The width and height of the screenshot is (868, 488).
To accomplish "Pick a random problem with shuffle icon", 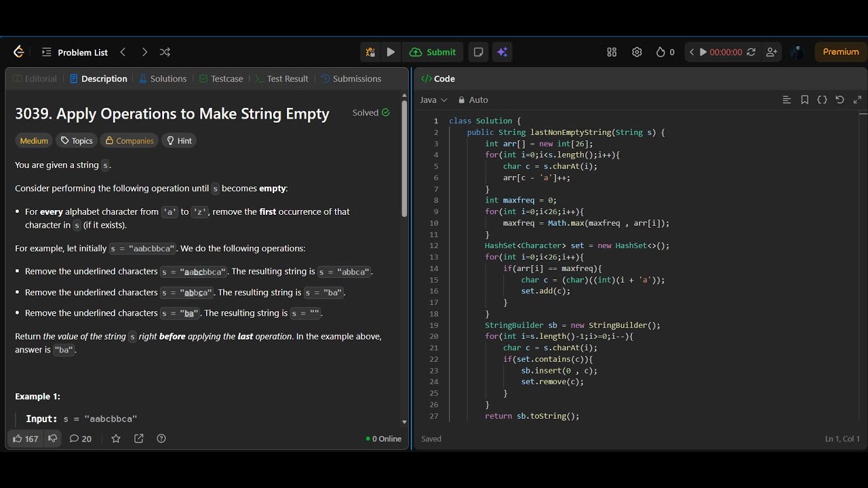I will tap(165, 52).
